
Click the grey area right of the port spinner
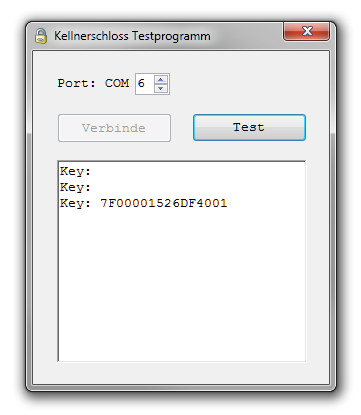(x=247, y=84)
